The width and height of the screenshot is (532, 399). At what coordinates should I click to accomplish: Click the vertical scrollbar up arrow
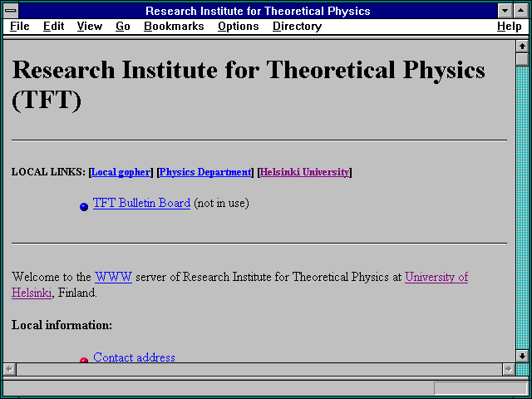(x=522, y=47)
